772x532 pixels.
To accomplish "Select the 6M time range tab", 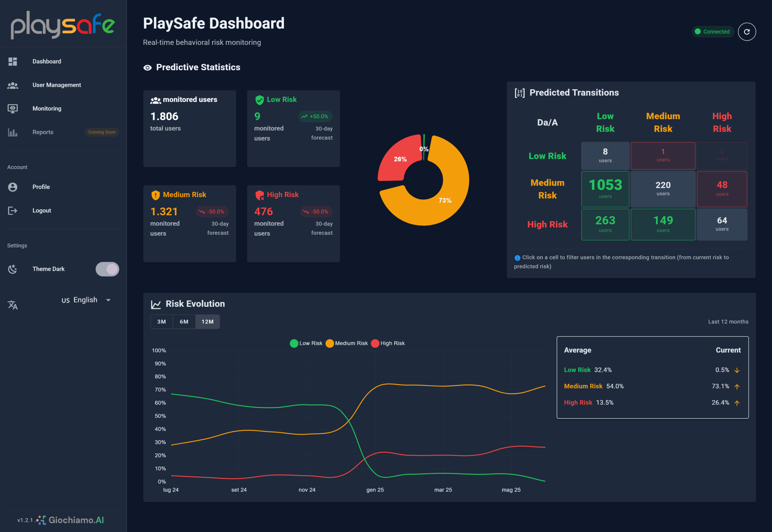I will point(184,322).
